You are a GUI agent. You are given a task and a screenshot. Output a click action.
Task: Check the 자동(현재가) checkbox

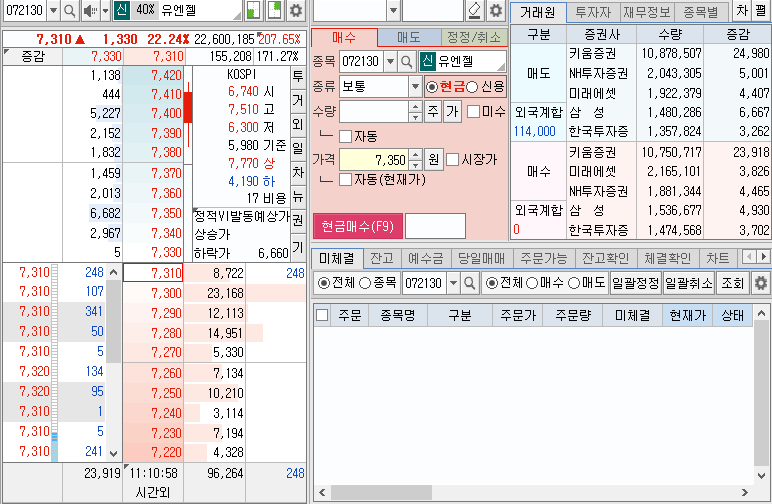(x=346, y=180)
